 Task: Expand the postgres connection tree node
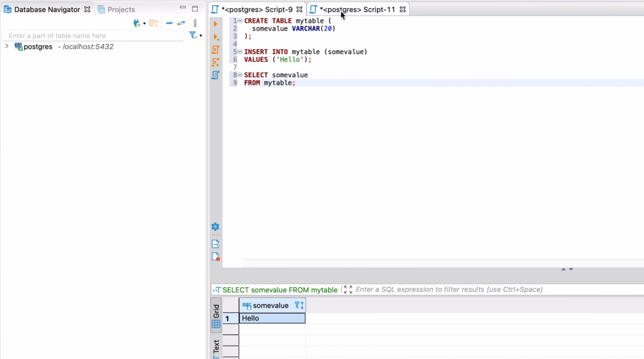click(7, 46)
